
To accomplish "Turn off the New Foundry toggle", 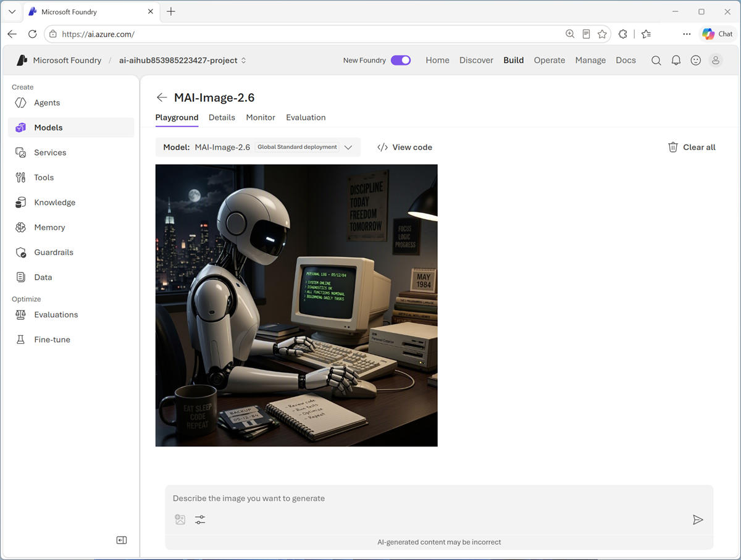I will tap(401, 61).
